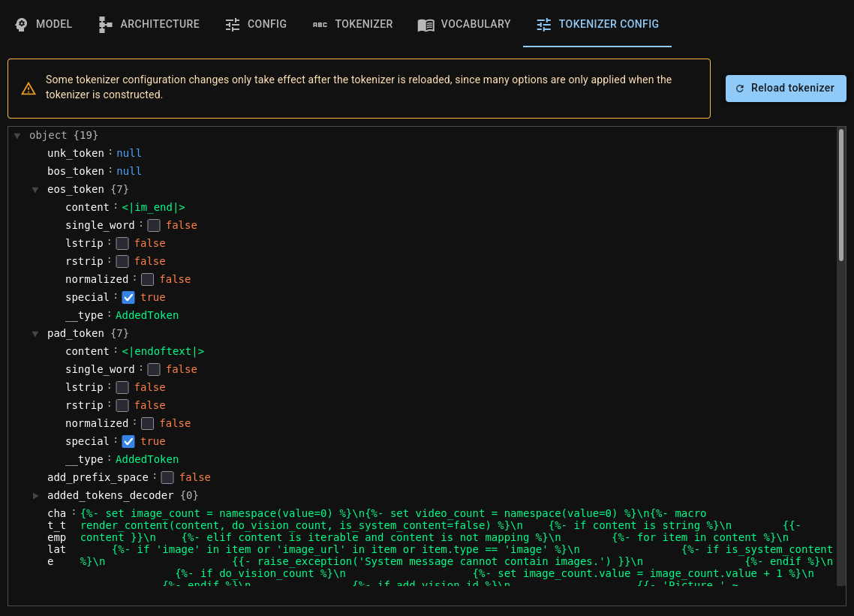Click the Reload tokenizer button
This screenshot has width=854, height=616.
click(786, 89)
